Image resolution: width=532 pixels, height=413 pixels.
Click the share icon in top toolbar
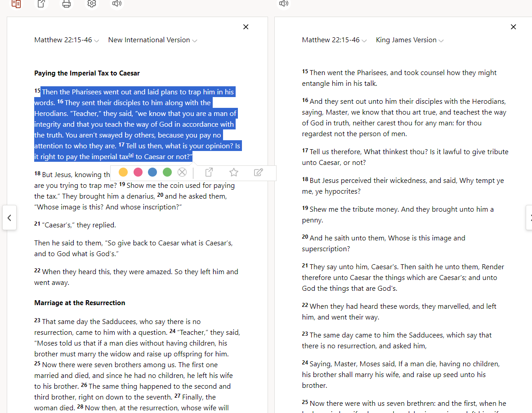click(x=41, y=4)
